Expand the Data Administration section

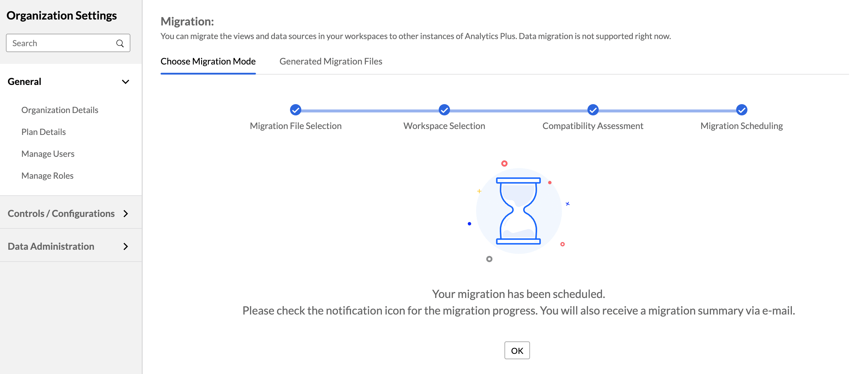click(x=125, y=246)
